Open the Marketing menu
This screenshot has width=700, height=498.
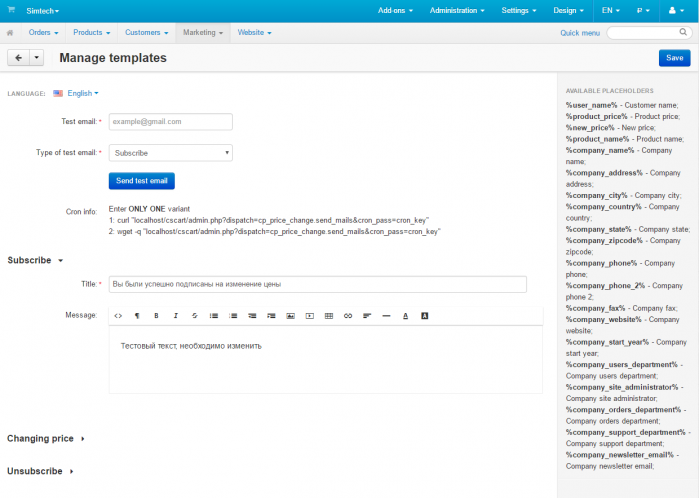tap(203, 33)
